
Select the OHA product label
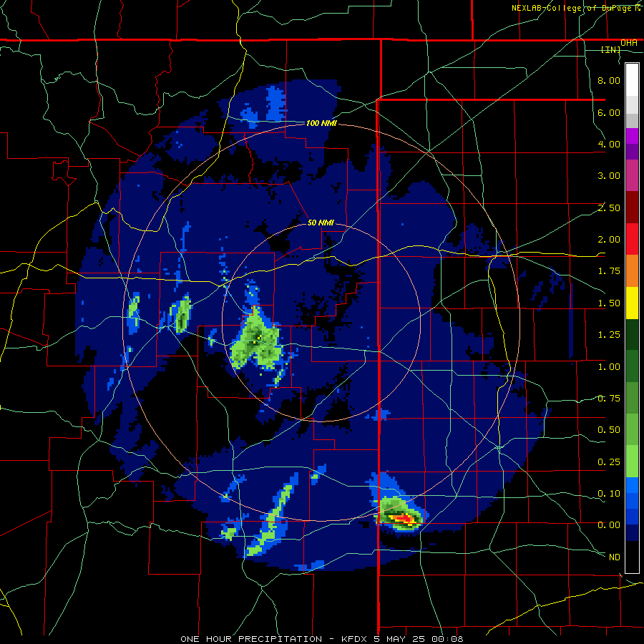[629, 43]
